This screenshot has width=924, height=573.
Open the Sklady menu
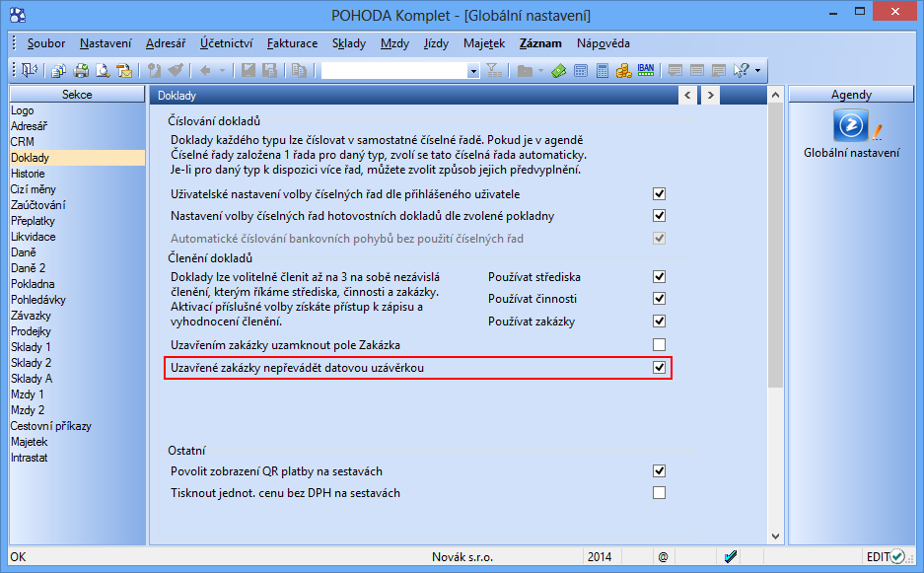coord(349,43)
